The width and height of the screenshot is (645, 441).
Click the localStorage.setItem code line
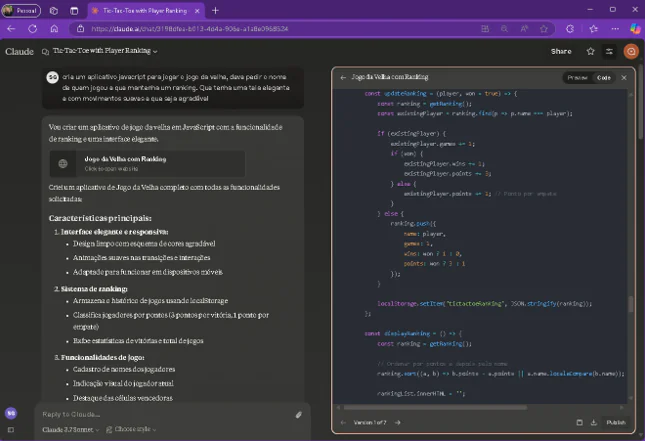point(485,304)
